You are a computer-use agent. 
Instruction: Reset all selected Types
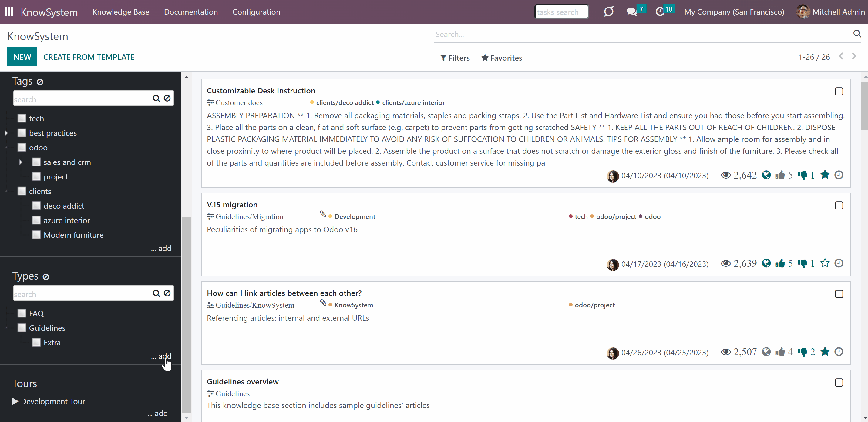click(x=46, y=277)
